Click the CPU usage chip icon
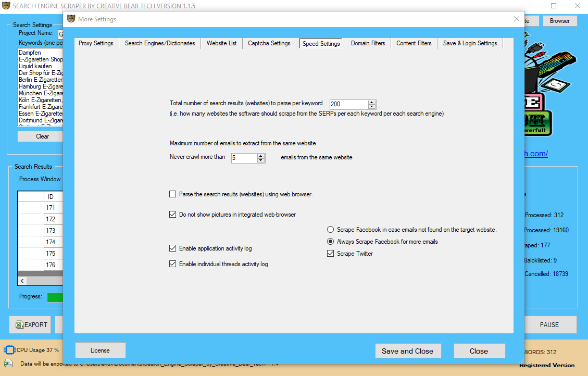Image resolution: width=588 pixels, height=376 pixels. (x=9, y=350)
